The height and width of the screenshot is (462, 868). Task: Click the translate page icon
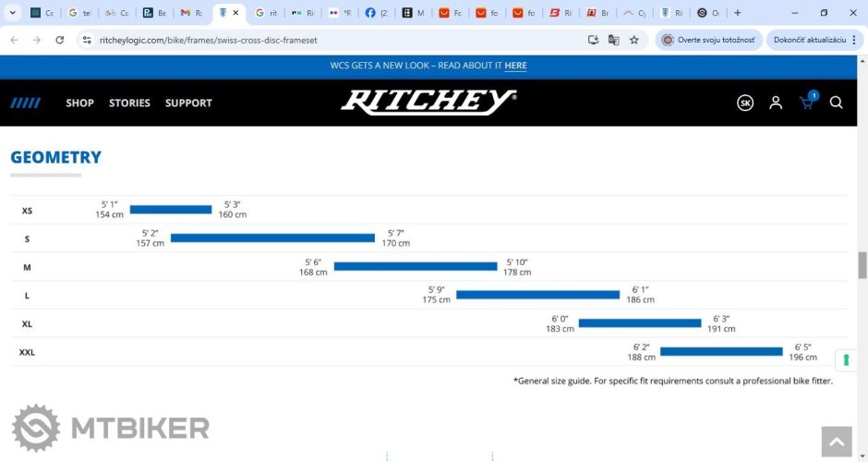click(613, 41)
